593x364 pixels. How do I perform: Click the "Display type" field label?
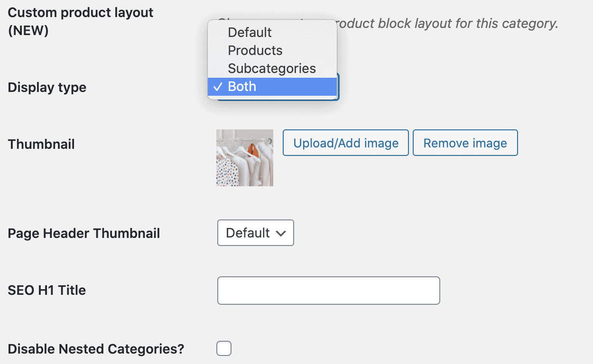pos(46,87)
